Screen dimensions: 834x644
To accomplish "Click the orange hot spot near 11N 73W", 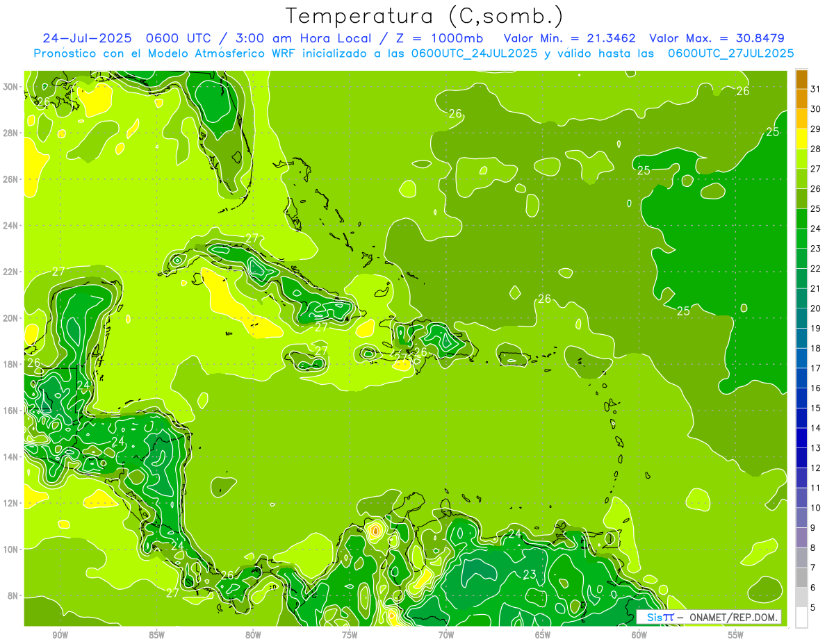I will pos(375,531).
